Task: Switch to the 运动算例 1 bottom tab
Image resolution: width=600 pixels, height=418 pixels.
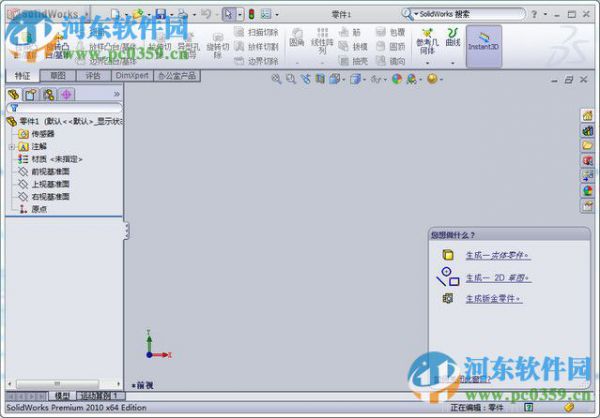Action: click(101, 396)
